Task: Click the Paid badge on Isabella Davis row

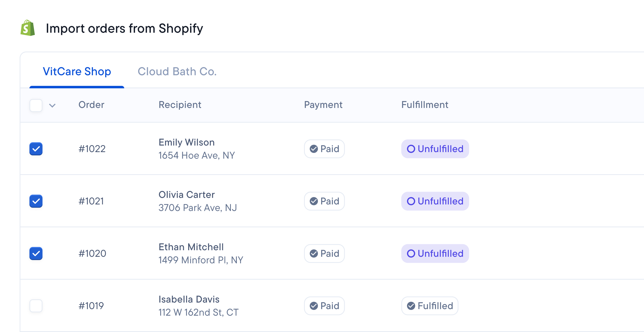Action: pyautogui.click(x=324, y=305)
